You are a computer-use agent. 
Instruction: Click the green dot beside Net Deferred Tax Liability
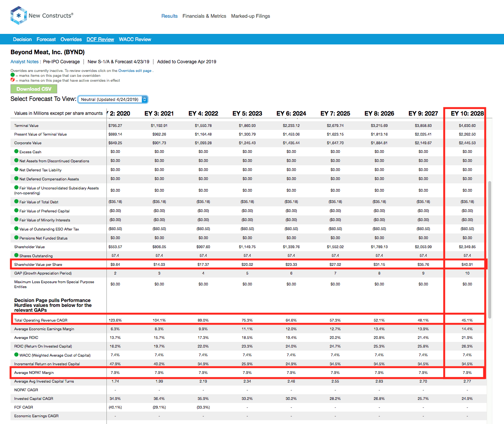[16, 169]
